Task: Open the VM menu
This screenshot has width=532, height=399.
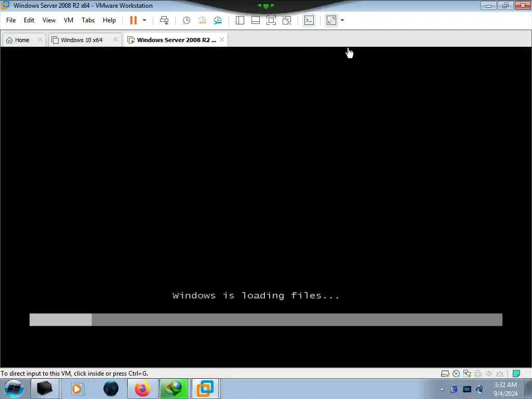Action: (69, 20)
